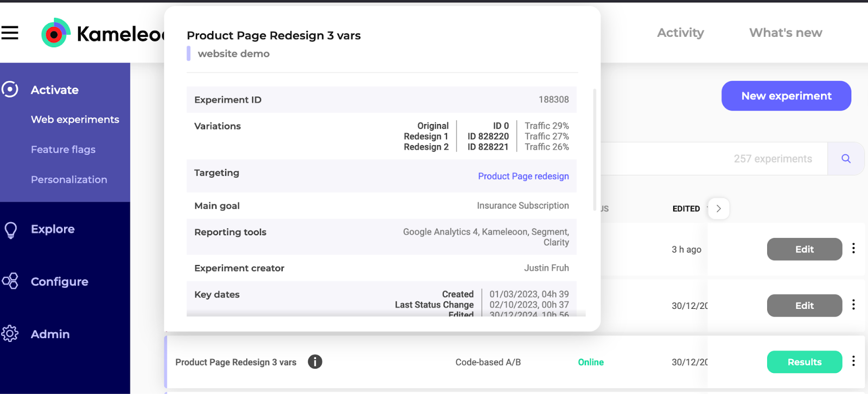Click the Kameleoon logo icon
The height and width of the screenshot is (394, 868).
point(56,34)
